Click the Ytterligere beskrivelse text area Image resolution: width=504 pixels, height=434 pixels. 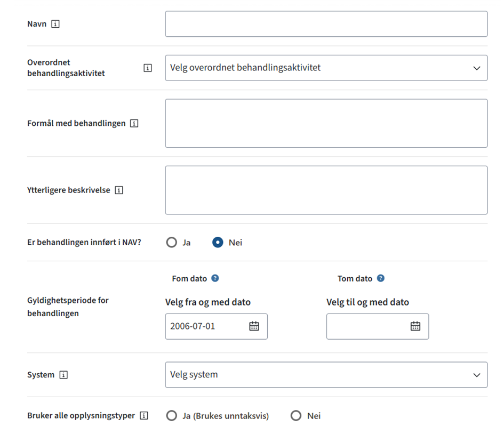(x=326, y=190)
